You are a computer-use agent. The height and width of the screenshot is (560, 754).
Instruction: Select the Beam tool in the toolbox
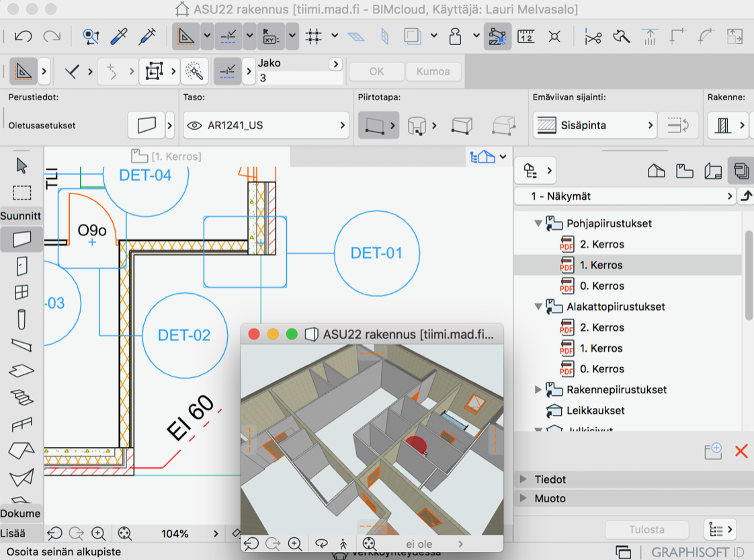coord(22,344)
